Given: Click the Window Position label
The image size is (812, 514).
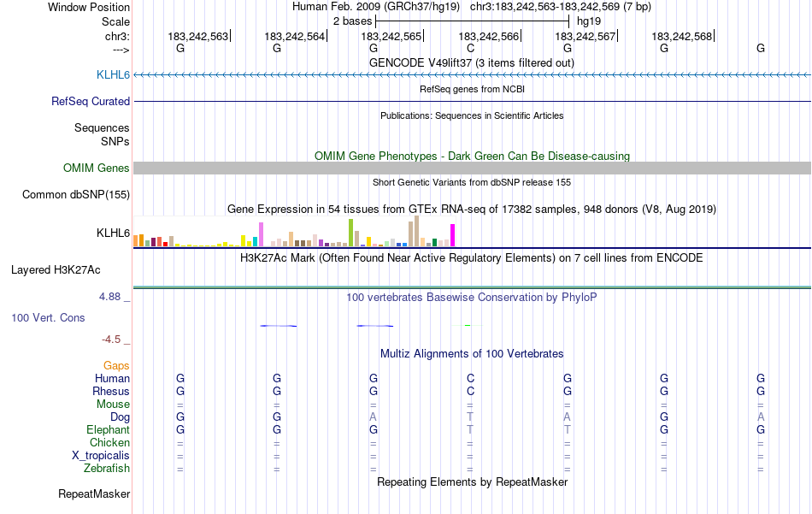Looking at the screenshot, I should 89,7.
